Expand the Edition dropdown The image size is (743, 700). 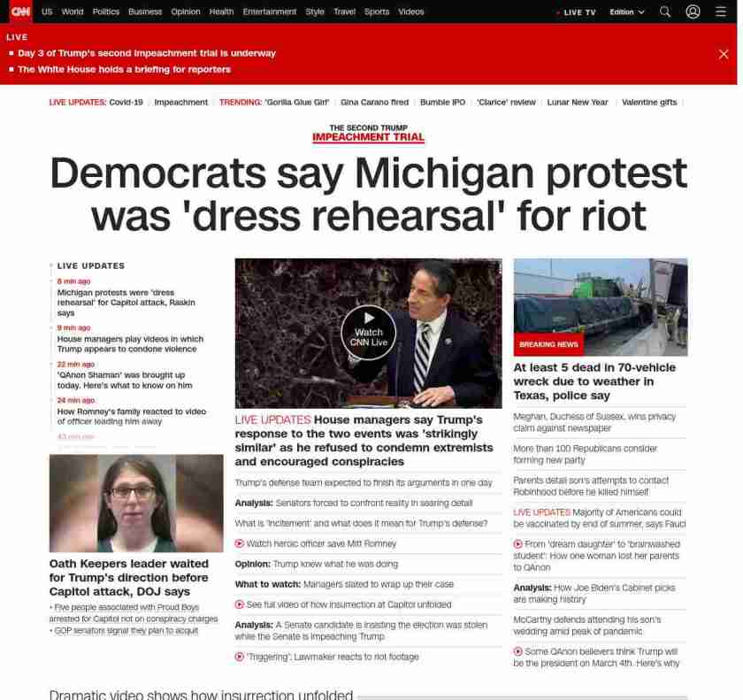(x=627, y=12)
